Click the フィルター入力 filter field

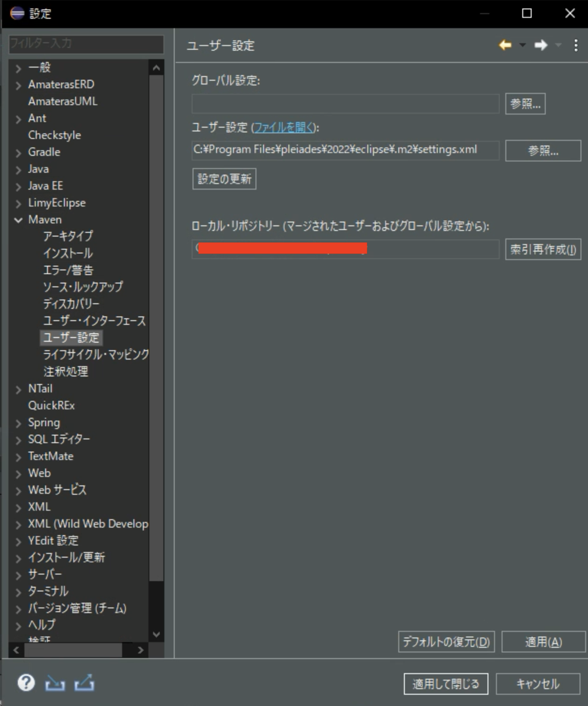click(x=86, y=45)
